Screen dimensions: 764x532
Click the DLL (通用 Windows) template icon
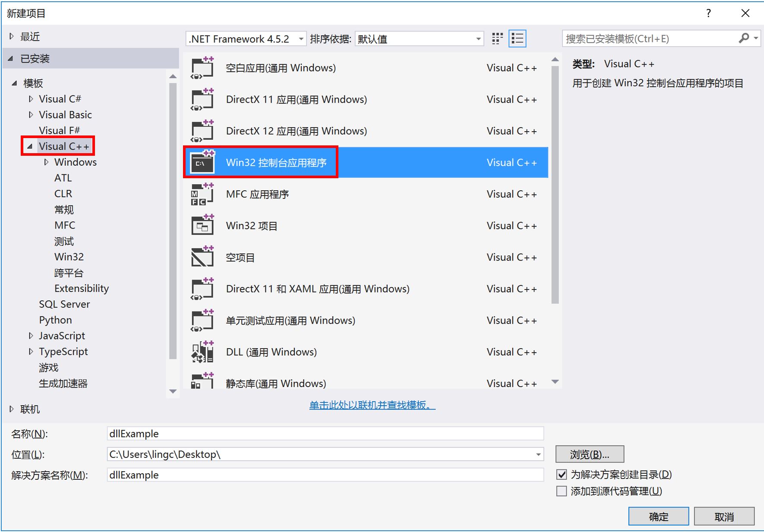pyautogui.click(x=202, y=352)
